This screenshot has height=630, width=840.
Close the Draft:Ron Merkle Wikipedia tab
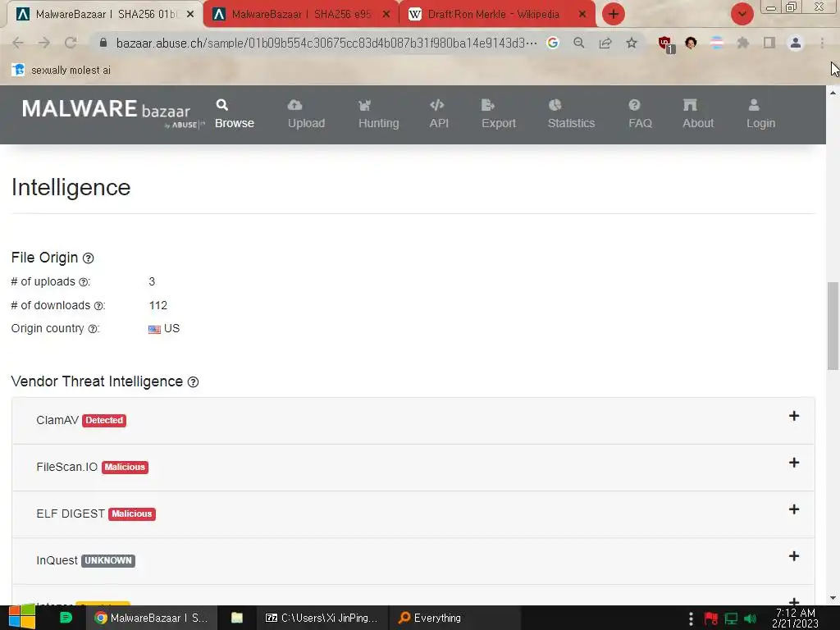point(582,15)
